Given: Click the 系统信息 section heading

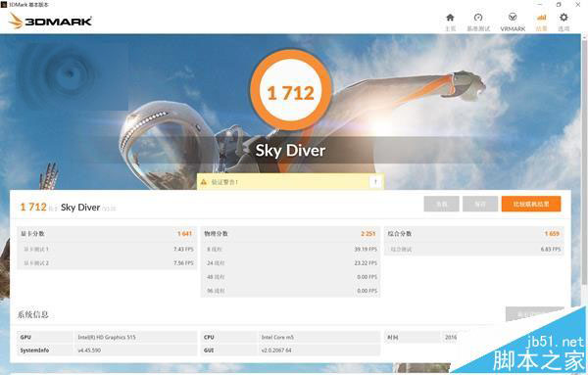Looking at the screenshot, I should tap(33, 314).
